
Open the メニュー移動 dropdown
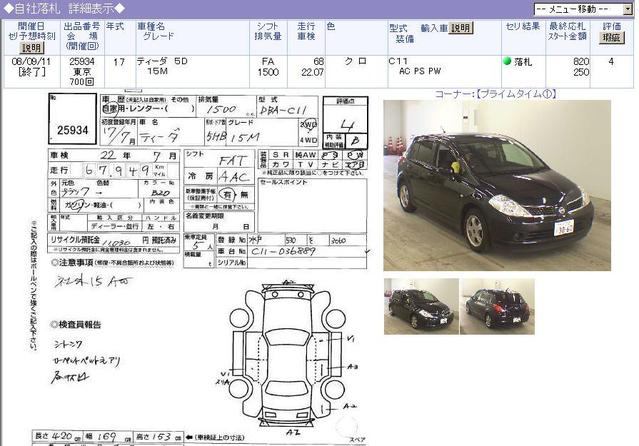click(583, 9)
